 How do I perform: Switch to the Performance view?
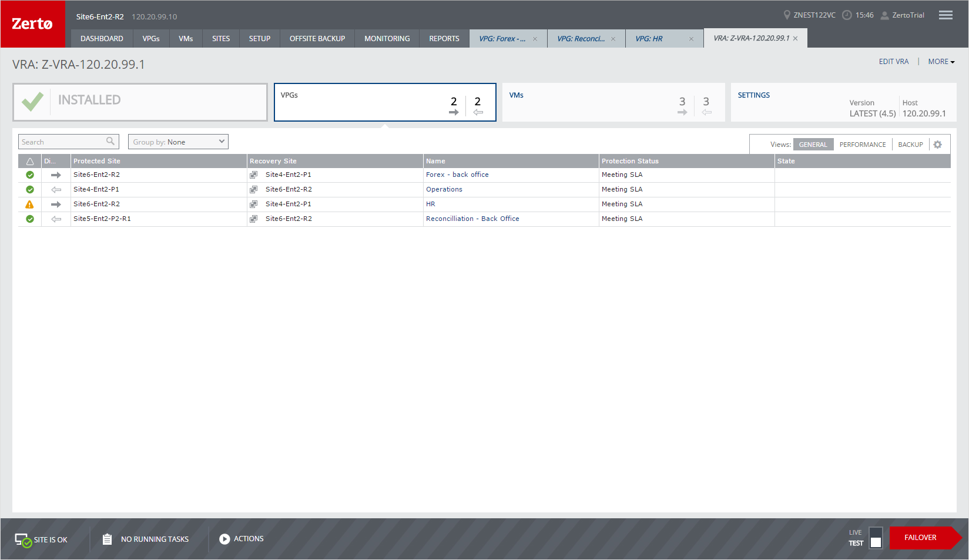coord(862,145)
